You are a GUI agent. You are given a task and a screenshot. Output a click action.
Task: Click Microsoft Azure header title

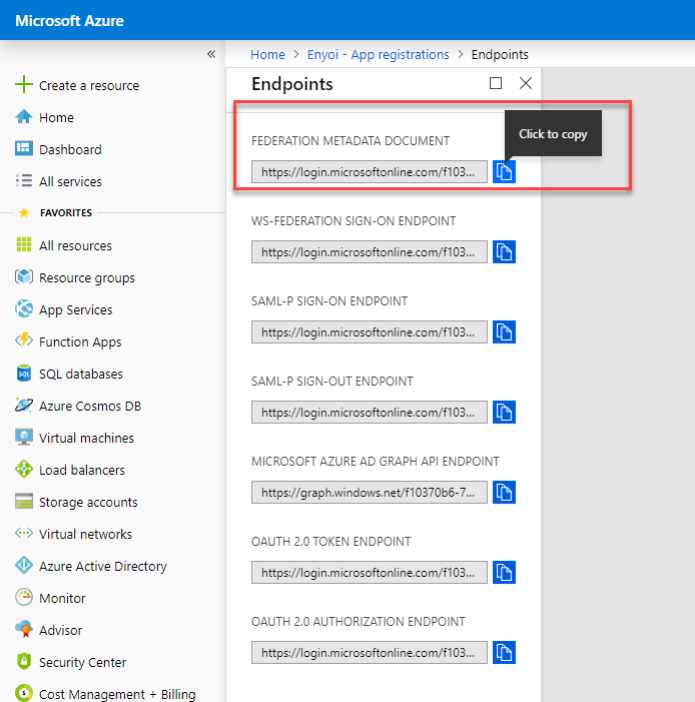point(69,21)
